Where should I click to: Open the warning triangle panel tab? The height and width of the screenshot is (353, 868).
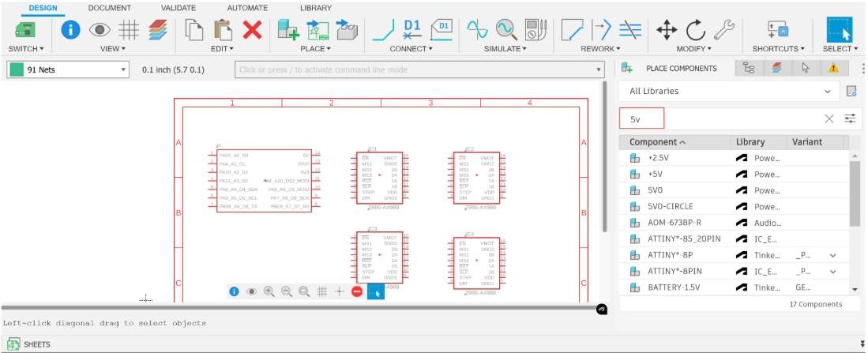click(833, 68)
